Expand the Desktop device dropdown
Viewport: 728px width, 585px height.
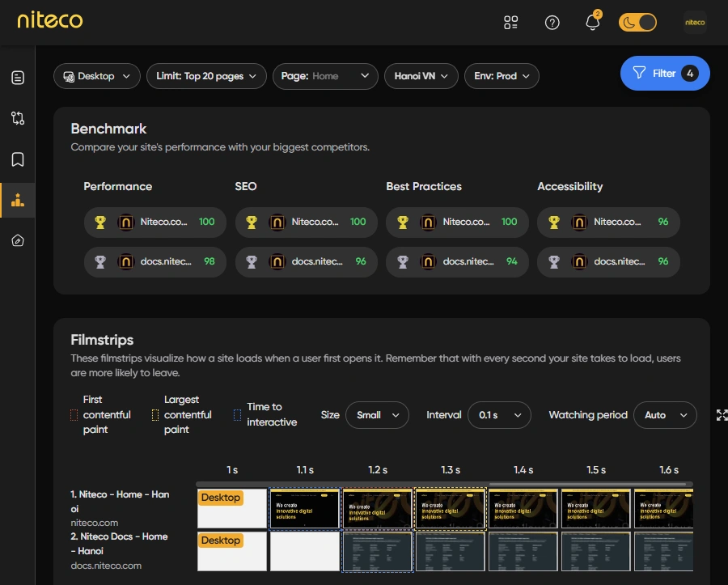coord(97,76)
